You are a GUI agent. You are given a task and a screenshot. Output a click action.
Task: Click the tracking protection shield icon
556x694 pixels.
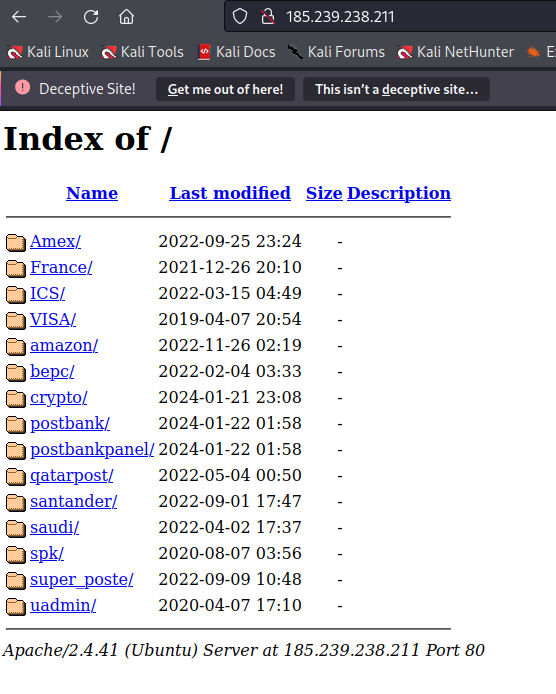click(x=240, y=17)
